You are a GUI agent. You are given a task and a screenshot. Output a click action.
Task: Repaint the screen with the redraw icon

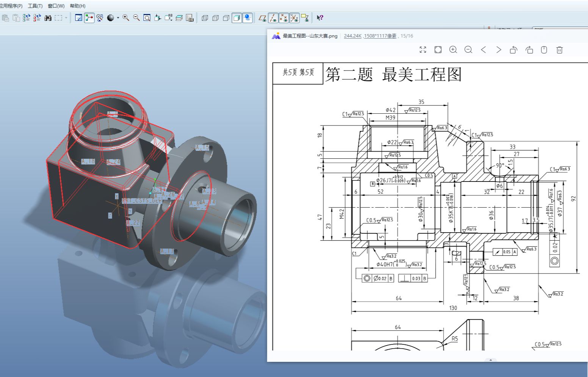[x=79, y=18]
